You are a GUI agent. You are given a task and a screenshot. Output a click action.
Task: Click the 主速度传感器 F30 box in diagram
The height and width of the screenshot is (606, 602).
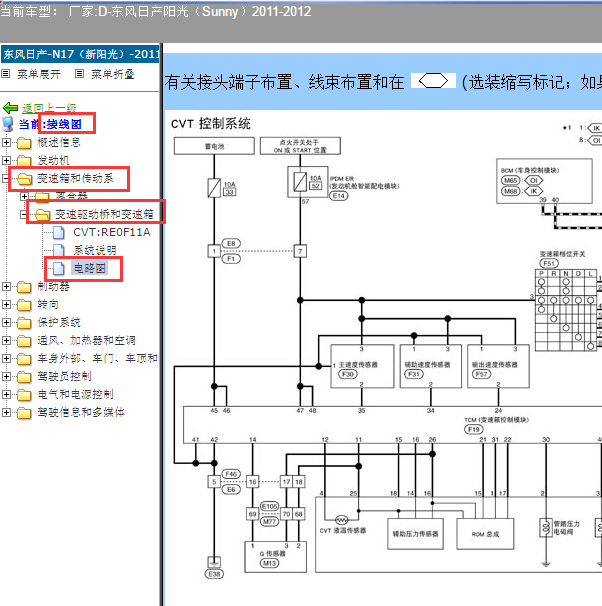pos(362,366)
